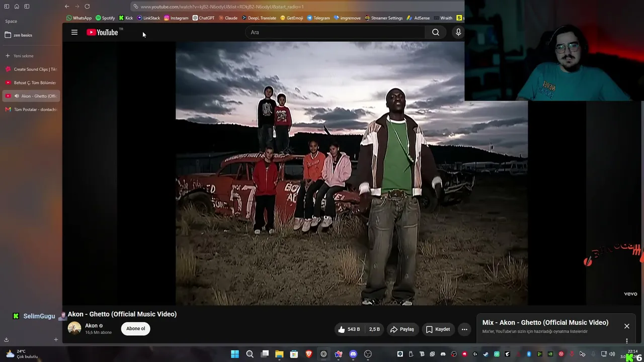Add a new space with plus icon

pos(56,340)
